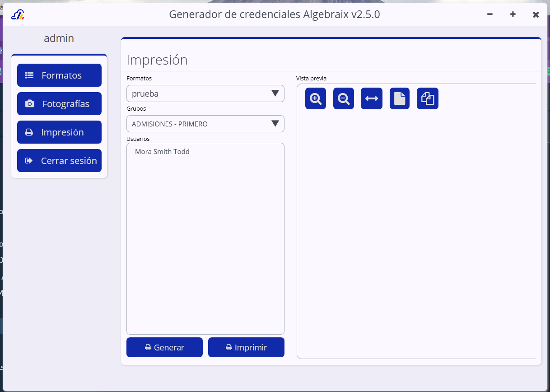
Task: Expand the Formatos dropdown showing prueba
Action: 205,93
